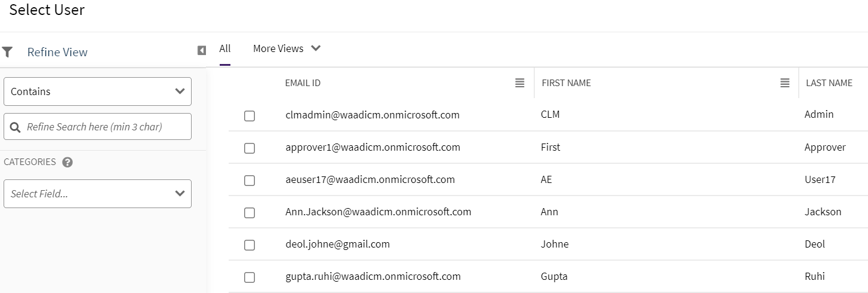Click the Email ID column header label

pos(303,83)
